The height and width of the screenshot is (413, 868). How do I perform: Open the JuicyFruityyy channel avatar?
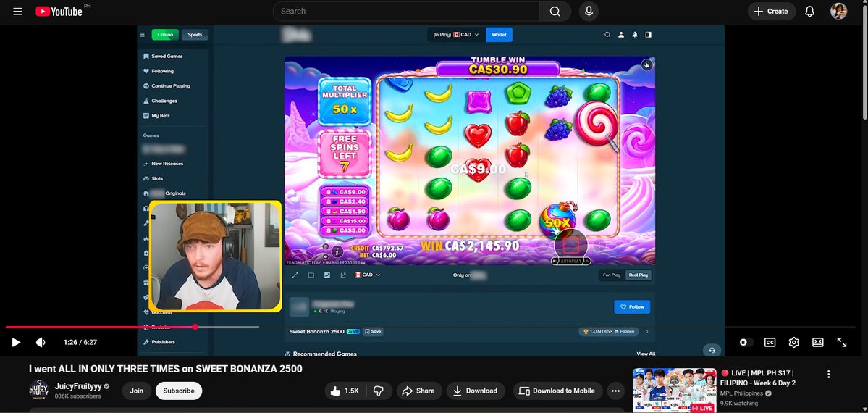pos(39,391)
